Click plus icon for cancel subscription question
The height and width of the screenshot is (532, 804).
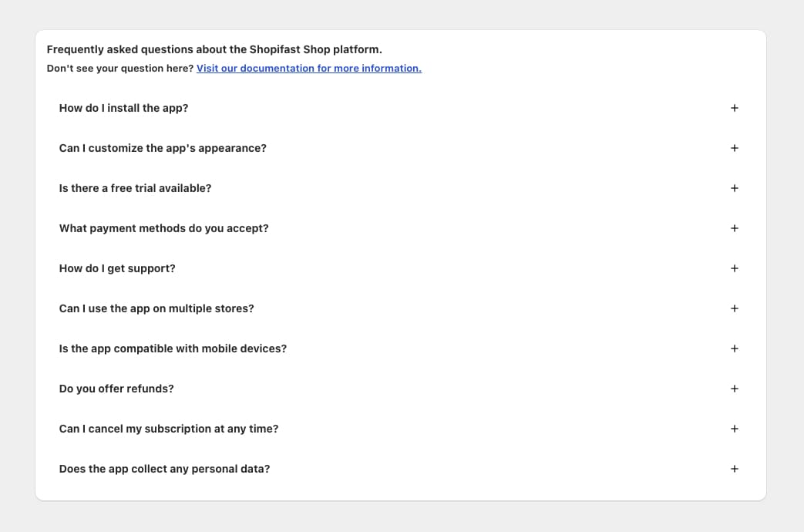click(x=734, y=429)
